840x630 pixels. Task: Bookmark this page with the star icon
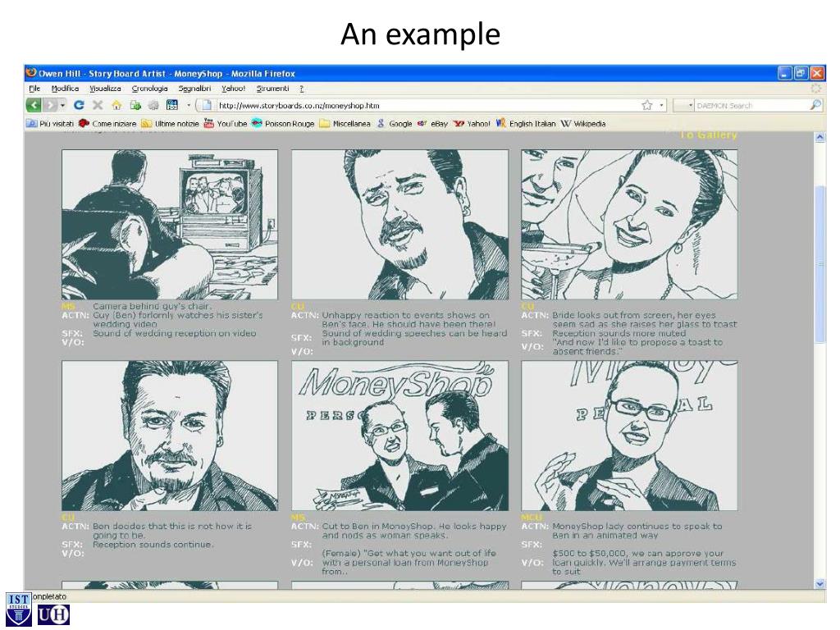(x=647, y=106)
